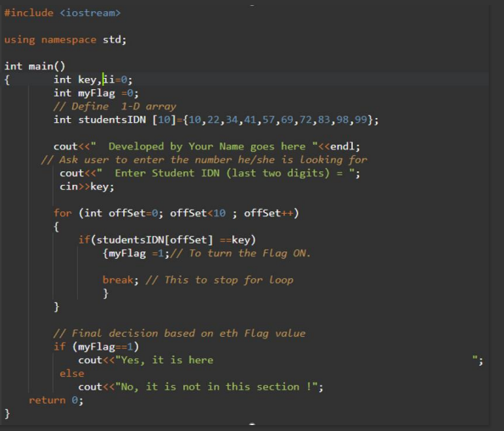Click the 'int myFlag =0;' line
This screenshot has width=504, height=431.
[x=96, y=93]
